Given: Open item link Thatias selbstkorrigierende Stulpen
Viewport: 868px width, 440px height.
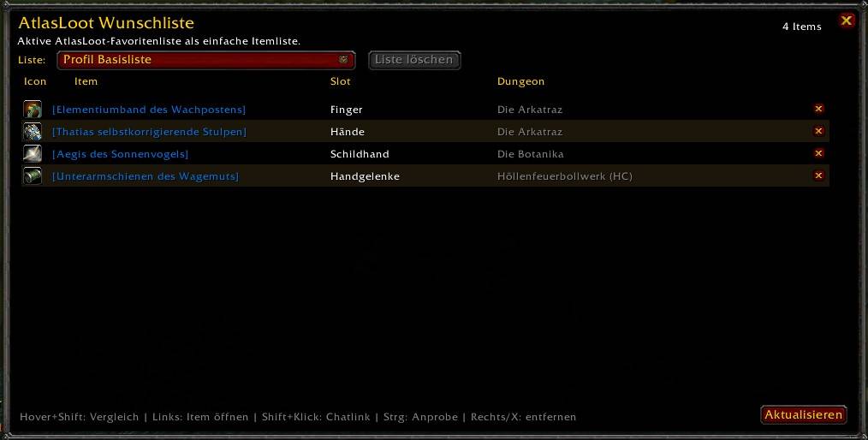Looking at the screenshot, I should click(149, 132).
